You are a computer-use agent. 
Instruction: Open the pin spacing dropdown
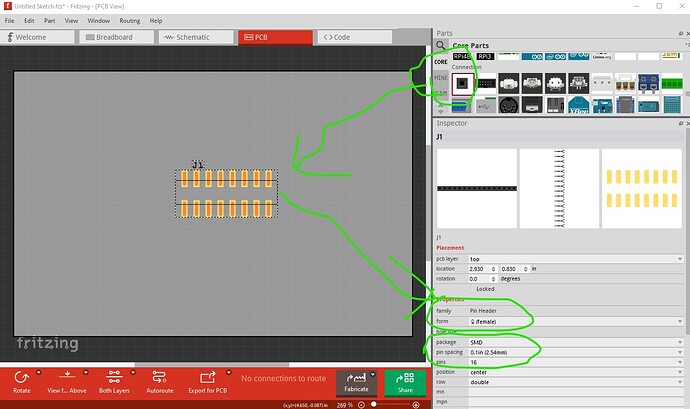[576, 352]
